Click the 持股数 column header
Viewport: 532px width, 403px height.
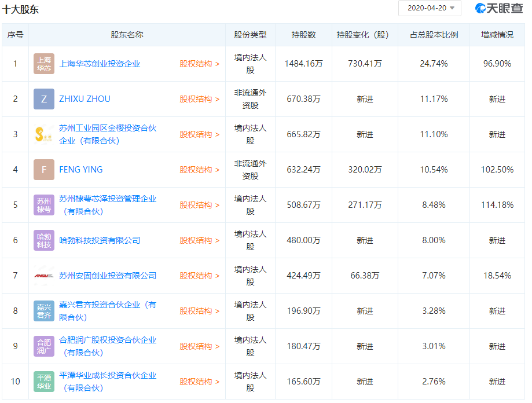[x=303, y=35]
